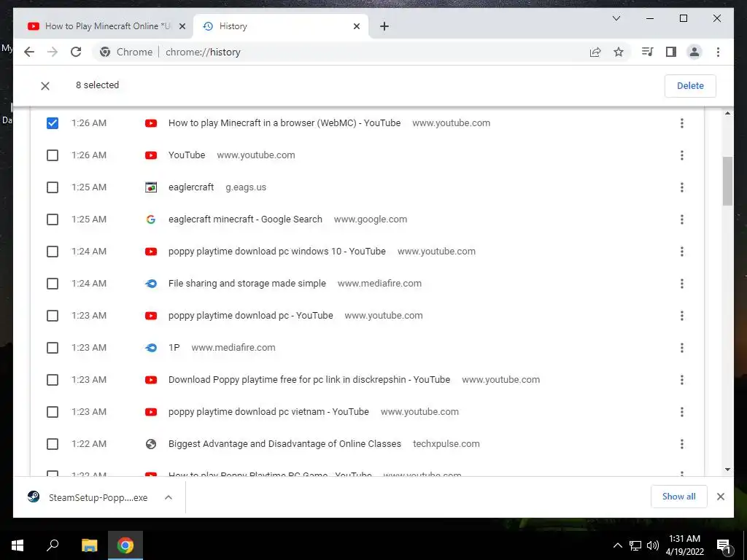747x560 pixels.
Task: Check the poppy playtime vietnam entry
Action: click(53, 411)
